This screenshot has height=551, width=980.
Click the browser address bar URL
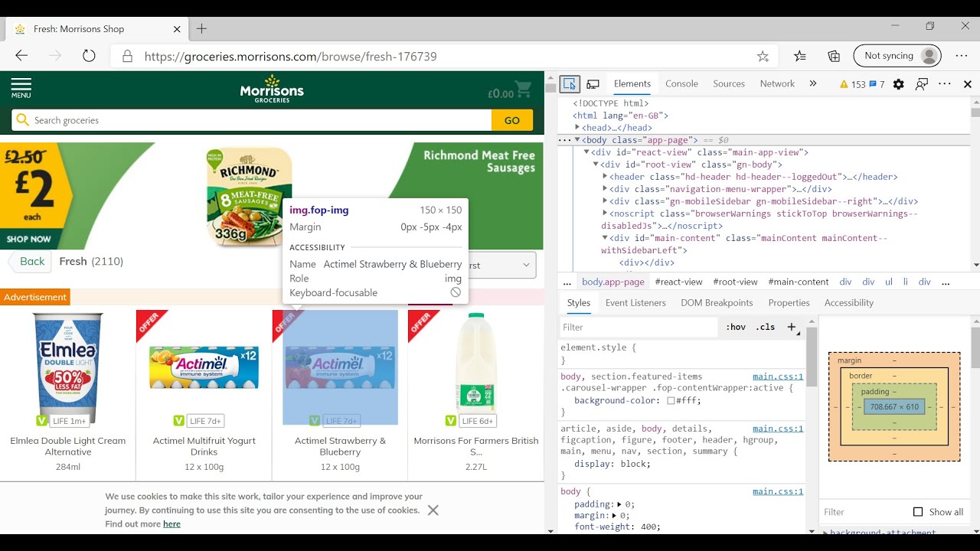coord(291,56)
